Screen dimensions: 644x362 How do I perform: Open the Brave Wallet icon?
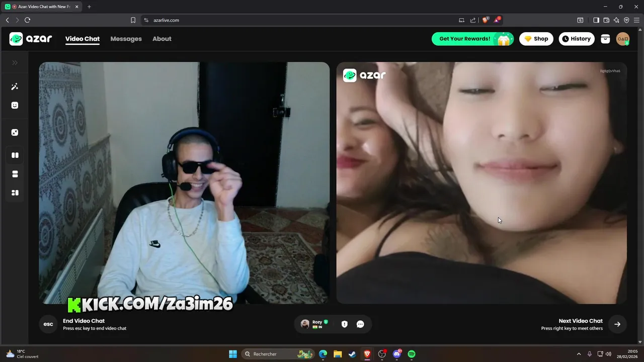click(606, 20)
